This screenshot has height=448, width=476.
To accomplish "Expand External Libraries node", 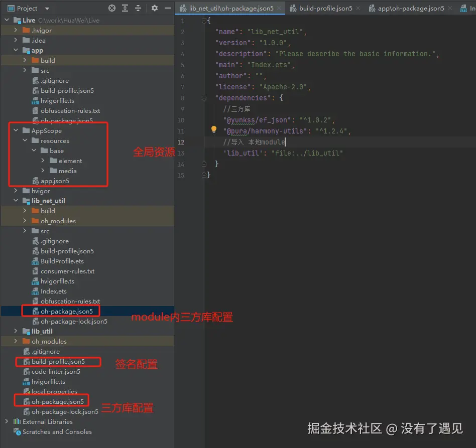I will (x=7, y=421).
